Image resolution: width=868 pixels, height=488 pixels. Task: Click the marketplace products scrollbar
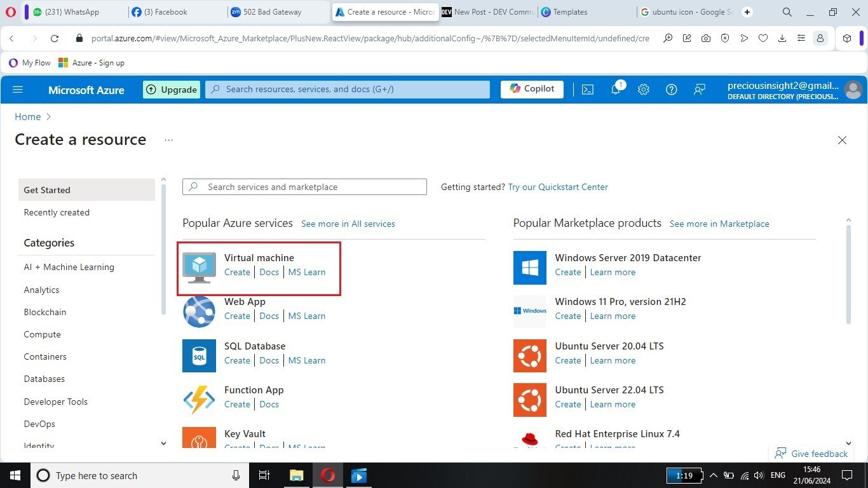pos(848,273)
